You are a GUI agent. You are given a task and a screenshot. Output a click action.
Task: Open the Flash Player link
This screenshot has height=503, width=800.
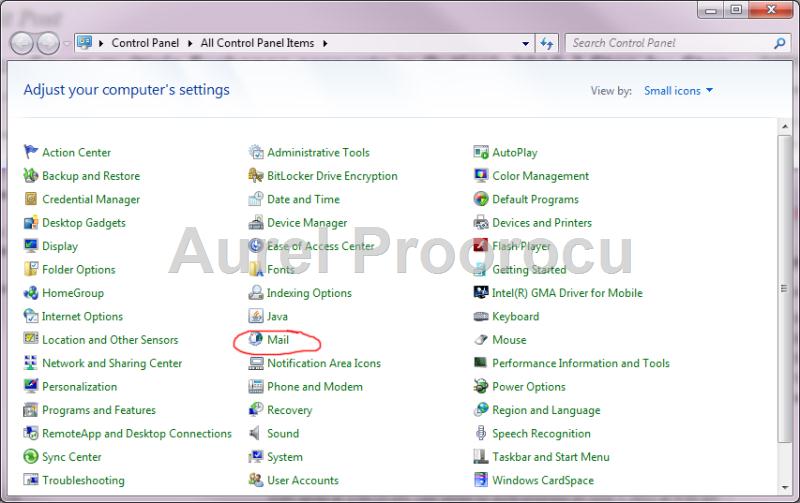[521, 246]
